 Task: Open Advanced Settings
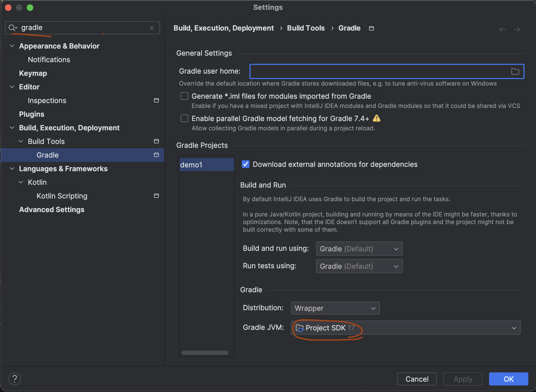52,210
